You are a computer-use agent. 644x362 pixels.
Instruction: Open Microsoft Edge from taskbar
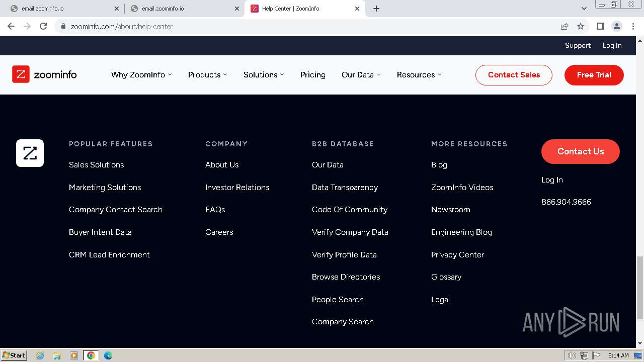coord(108,355)
